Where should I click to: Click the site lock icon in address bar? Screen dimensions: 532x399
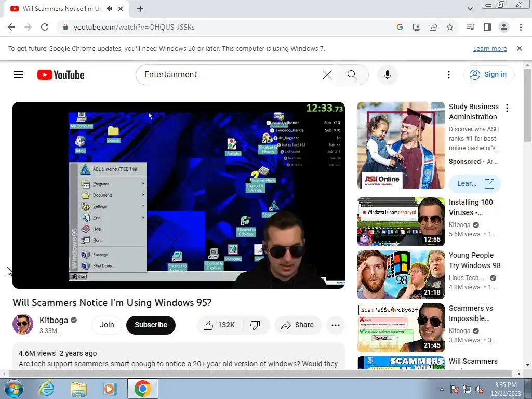point(65,27)
